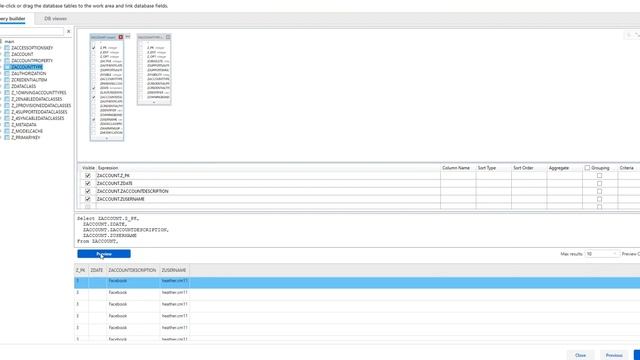Click the ZACCOUNT.ZUSERNAME expression cell
Image resolution: width=640 pixels, height=360 pixels.
pyautogui.click(x=268, y=199)
